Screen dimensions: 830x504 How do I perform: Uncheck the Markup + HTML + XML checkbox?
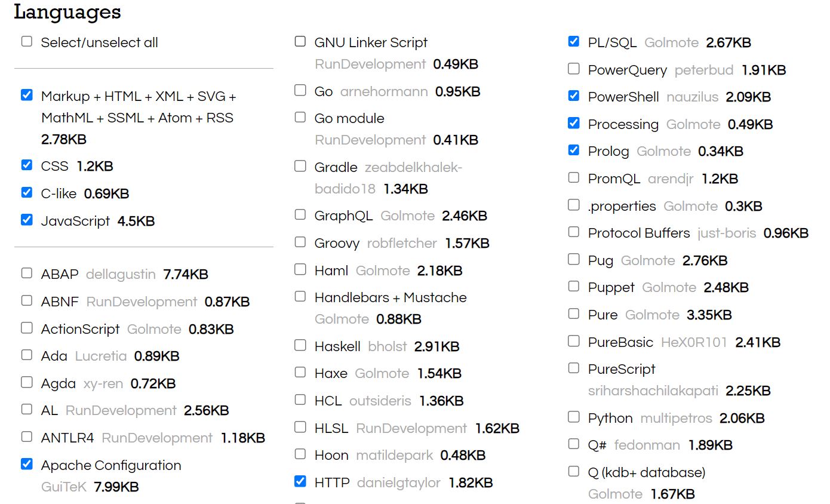[27, 96]
